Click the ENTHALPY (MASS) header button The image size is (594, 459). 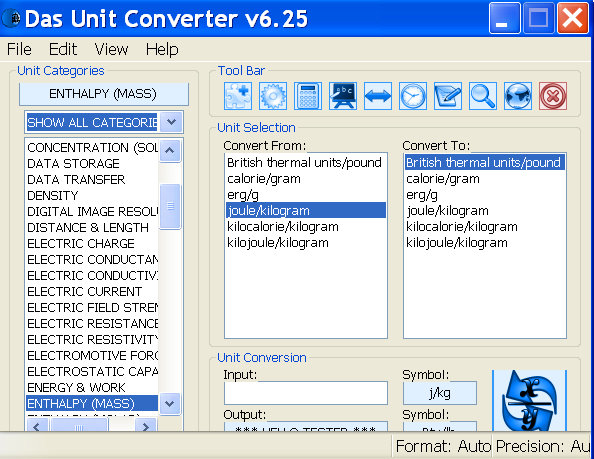click(x=103, y=94)
